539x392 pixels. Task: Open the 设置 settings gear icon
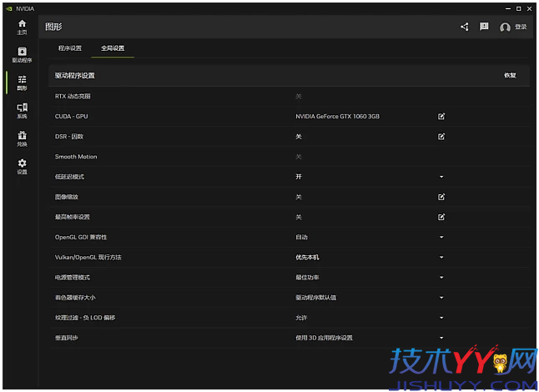pos(22,166)
